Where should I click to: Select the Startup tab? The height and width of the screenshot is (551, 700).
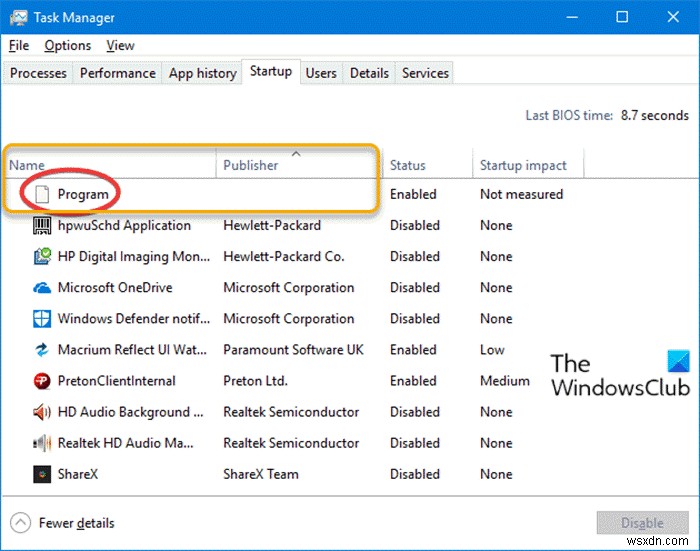[x=271, y=71]
